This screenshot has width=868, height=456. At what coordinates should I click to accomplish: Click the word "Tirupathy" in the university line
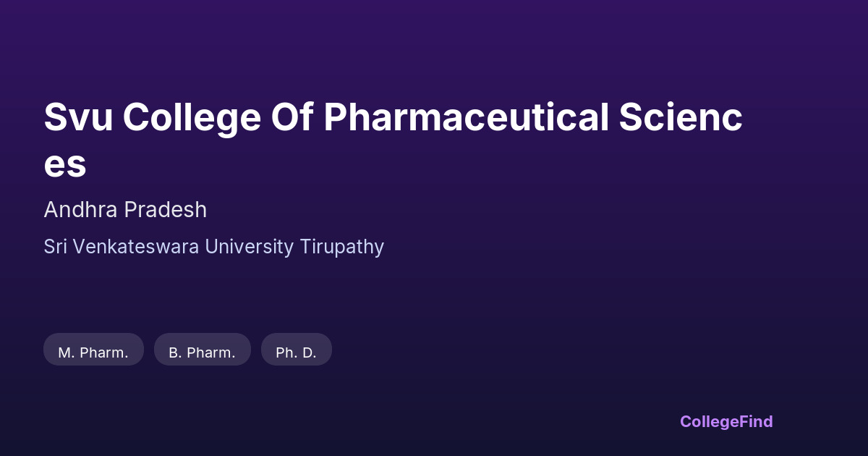[x=341, y=247]
